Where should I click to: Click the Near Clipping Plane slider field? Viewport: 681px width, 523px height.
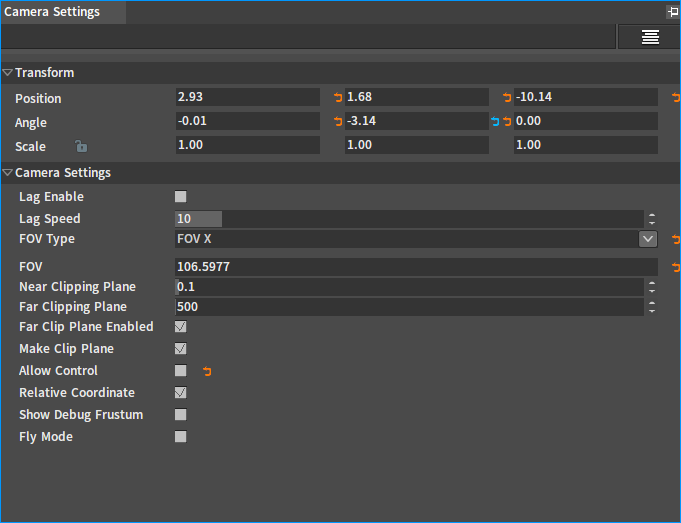tap(409, 287)
